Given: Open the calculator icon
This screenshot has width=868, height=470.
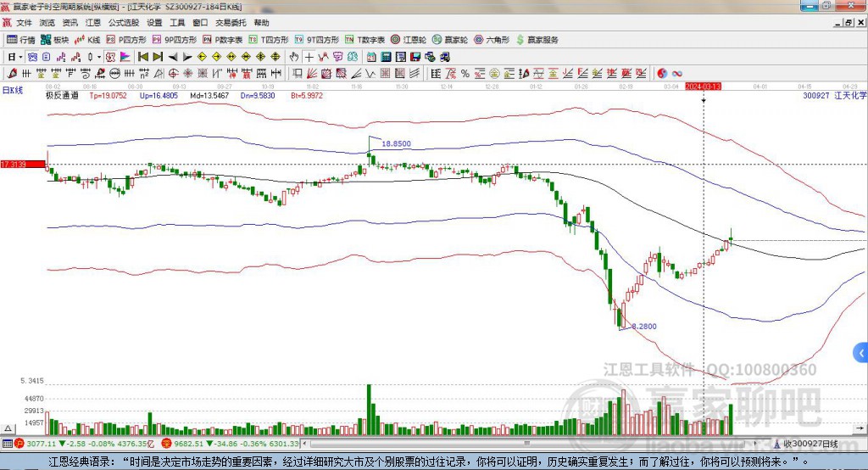Looking at the screenshot, I should [386, 57].
